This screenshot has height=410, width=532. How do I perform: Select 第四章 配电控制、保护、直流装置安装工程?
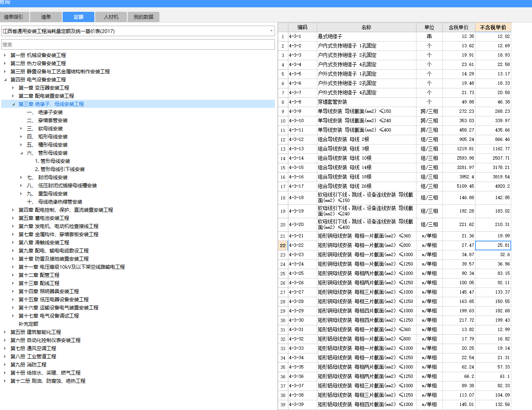point(65,210)
